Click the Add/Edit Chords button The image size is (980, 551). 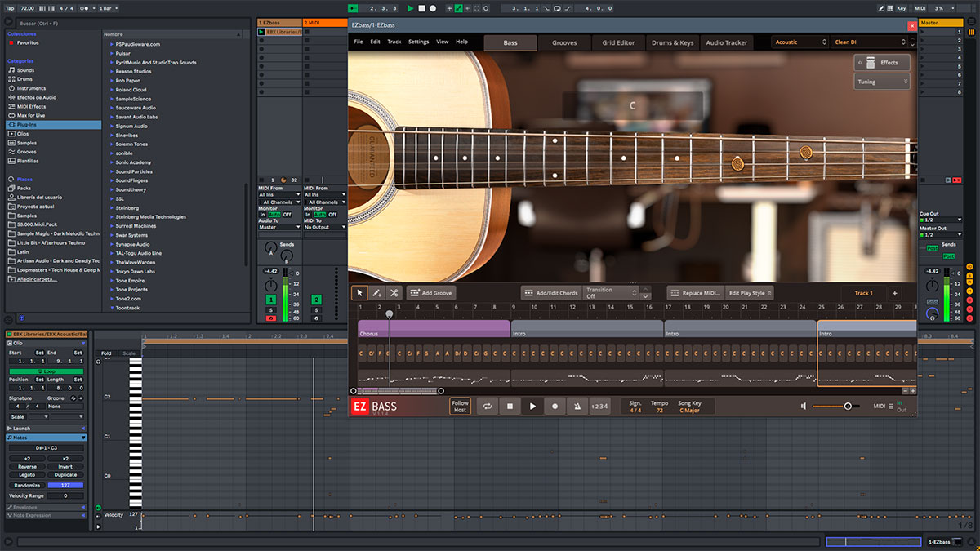(550, 293)
